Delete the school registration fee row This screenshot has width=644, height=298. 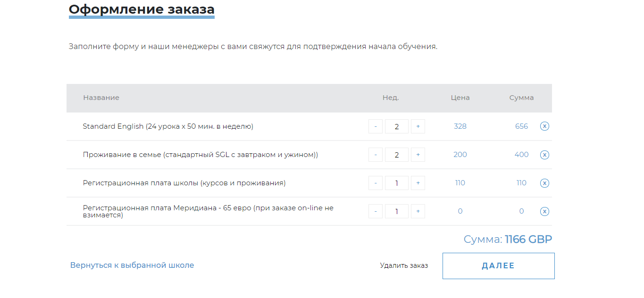pyautogui.click(x=544, y=183)
